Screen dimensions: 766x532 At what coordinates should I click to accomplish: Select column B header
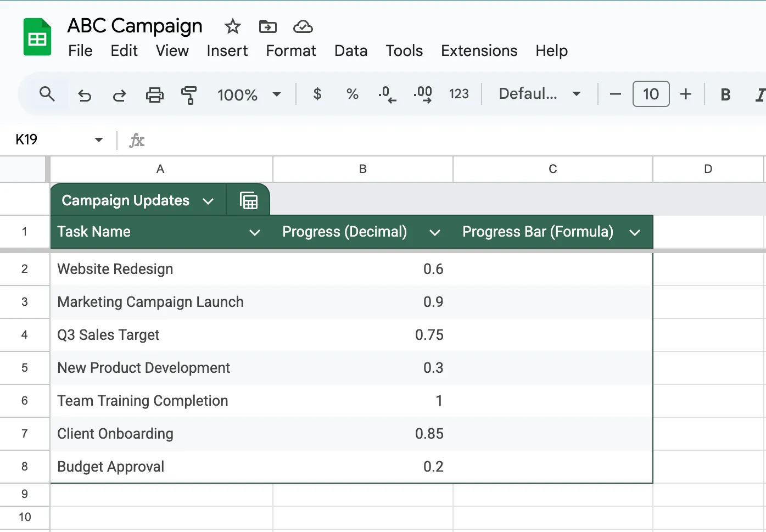click(363, 169)
